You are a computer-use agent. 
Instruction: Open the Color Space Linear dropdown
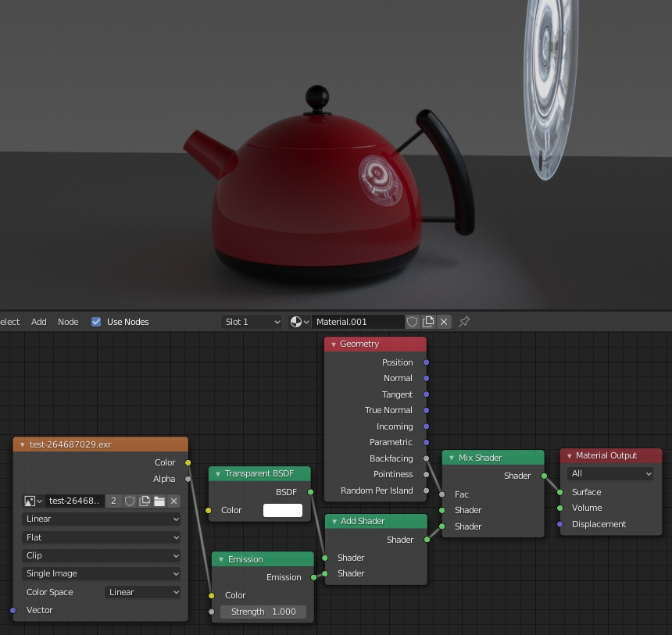[142, 592]
